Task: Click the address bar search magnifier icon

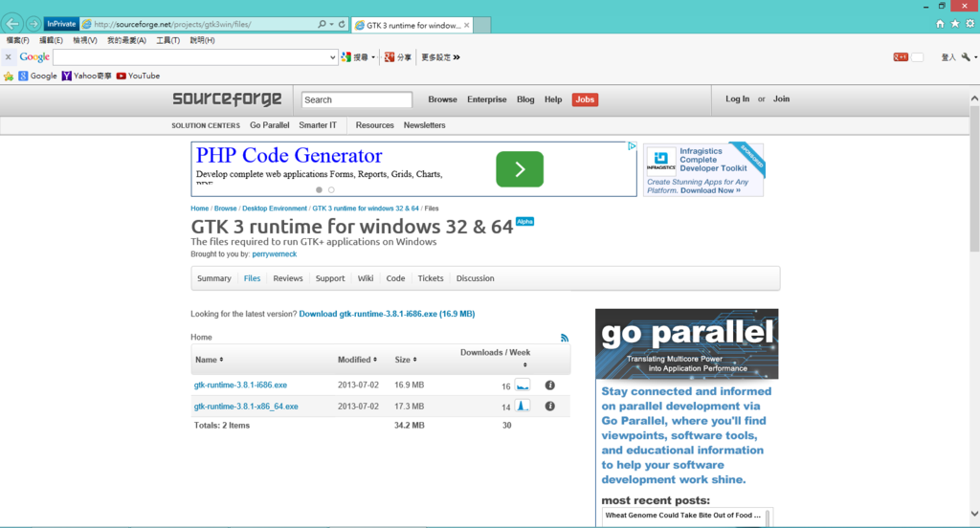Action: [x=322, y=24]
